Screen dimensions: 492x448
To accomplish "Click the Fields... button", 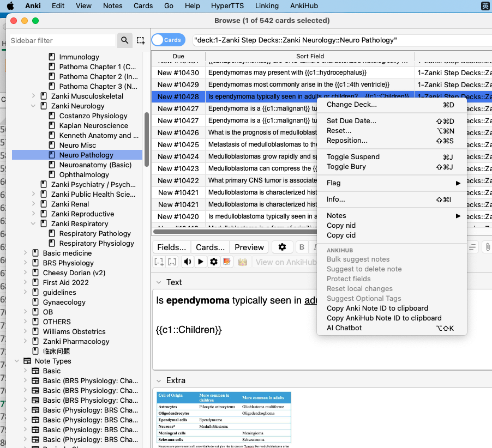I will pos(171,247).
